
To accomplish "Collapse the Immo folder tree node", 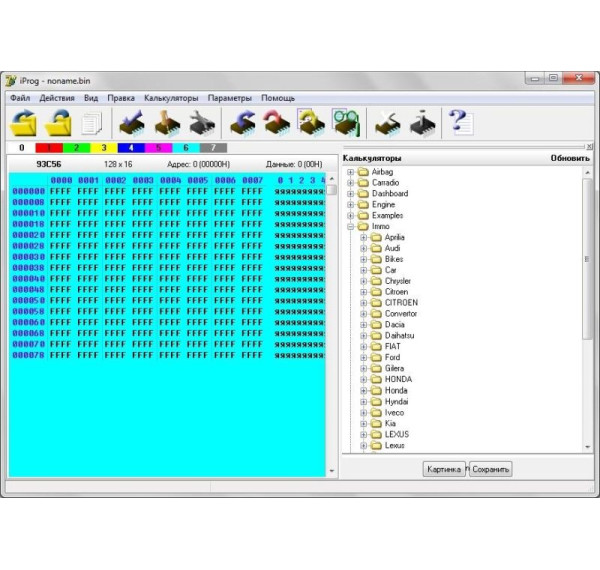I will pyautogui.click(x=351, y=227).
